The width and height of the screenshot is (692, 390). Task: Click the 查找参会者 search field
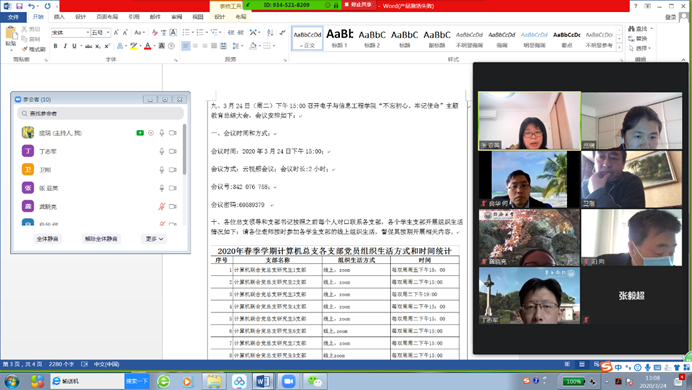coord(101,113)
